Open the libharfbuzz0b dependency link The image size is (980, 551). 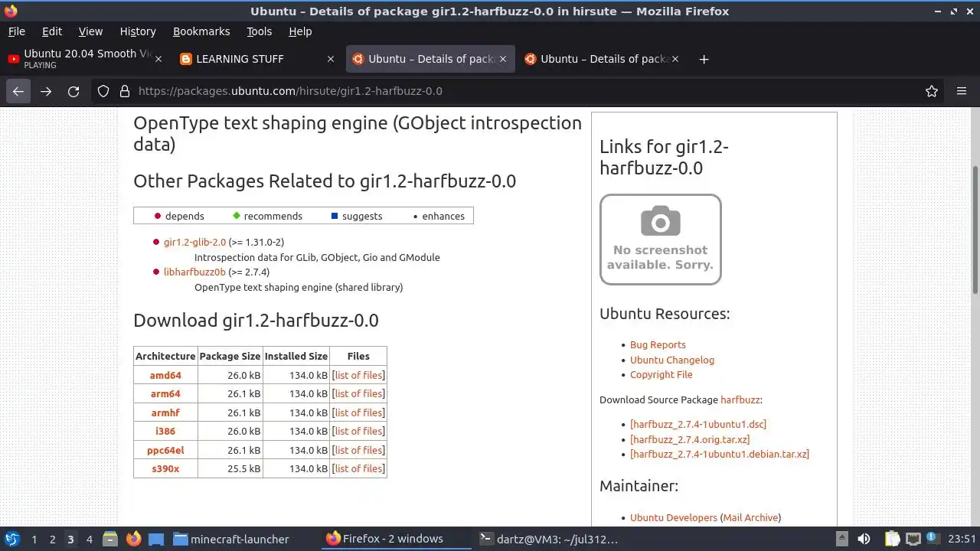(194, 272)
